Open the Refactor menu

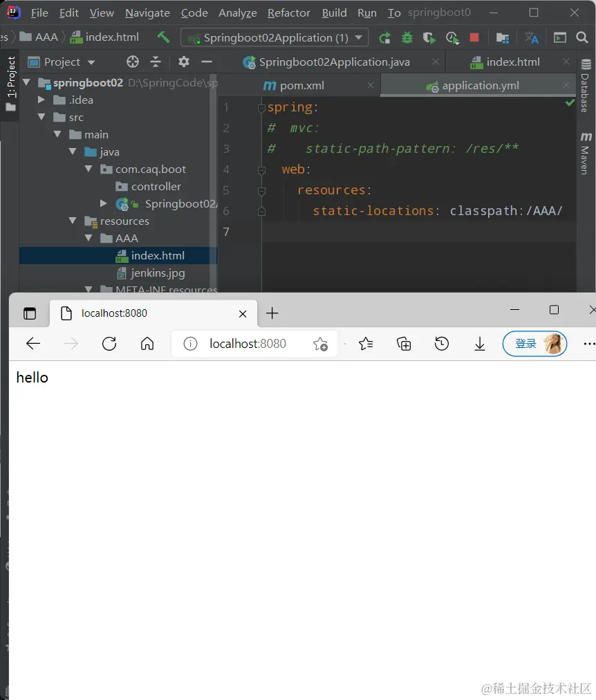point(288,13)
